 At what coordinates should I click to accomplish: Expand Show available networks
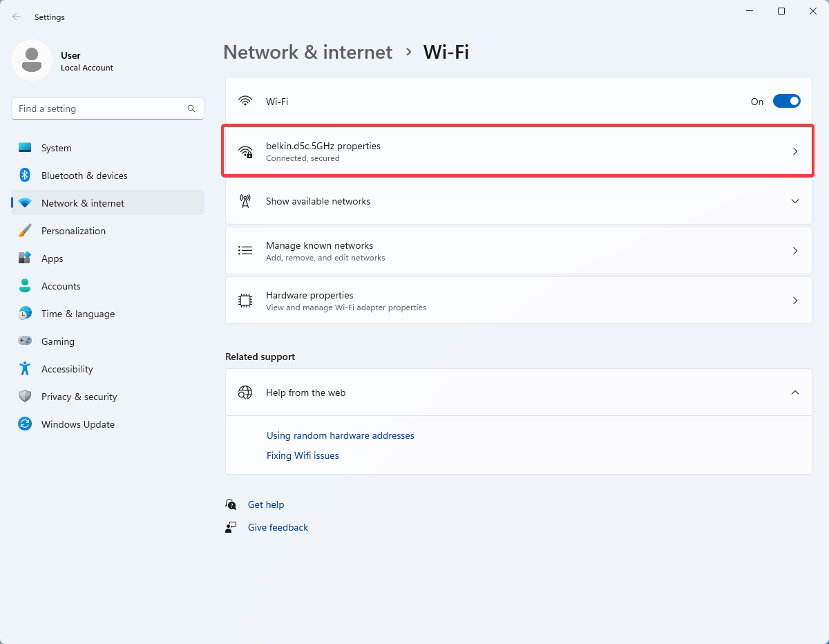[794, 200]
